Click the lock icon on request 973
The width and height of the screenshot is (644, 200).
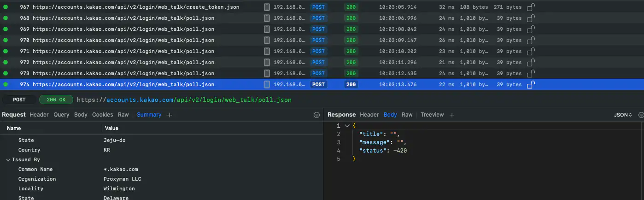point(531,73)
